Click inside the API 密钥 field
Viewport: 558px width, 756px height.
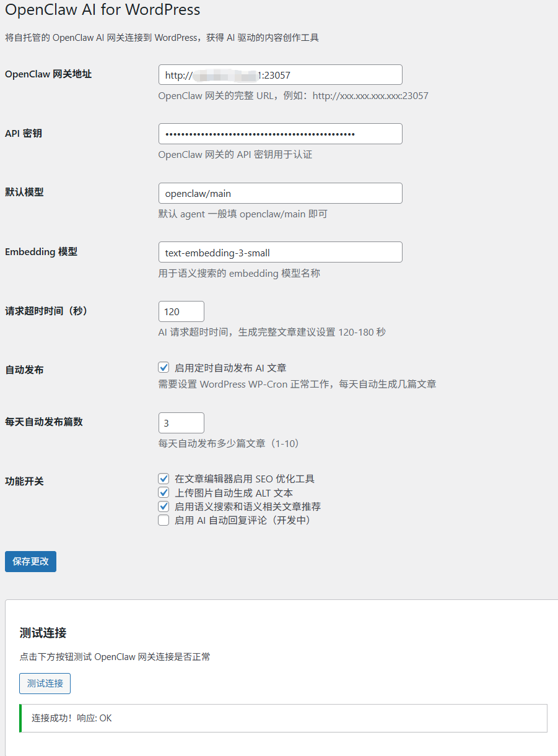point(280,133)
